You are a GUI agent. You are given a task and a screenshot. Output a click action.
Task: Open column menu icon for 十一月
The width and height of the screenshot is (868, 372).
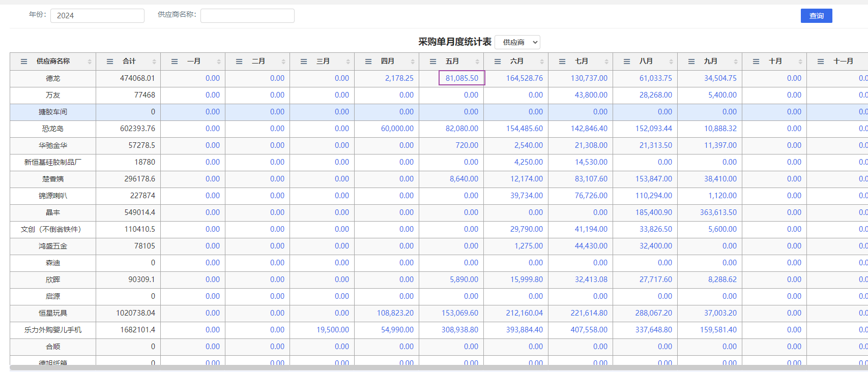pyautogui.click(x=821, y=61)
